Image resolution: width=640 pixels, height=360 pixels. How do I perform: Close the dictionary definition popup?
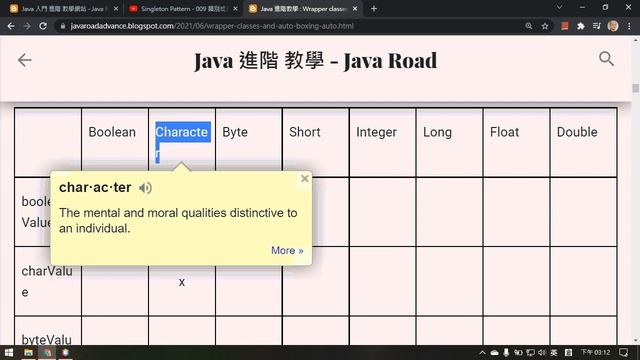point(304,178)
